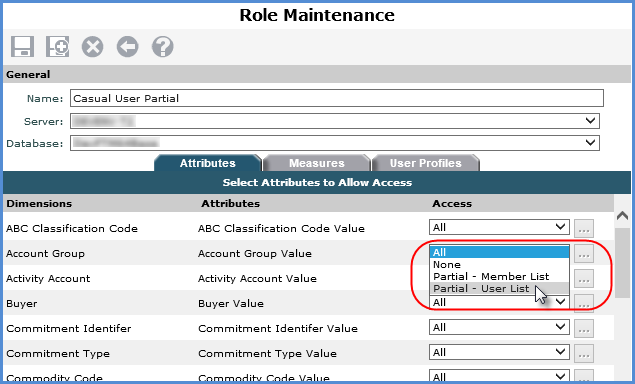Open Commitment Type Access dropdown

[499, 352]
